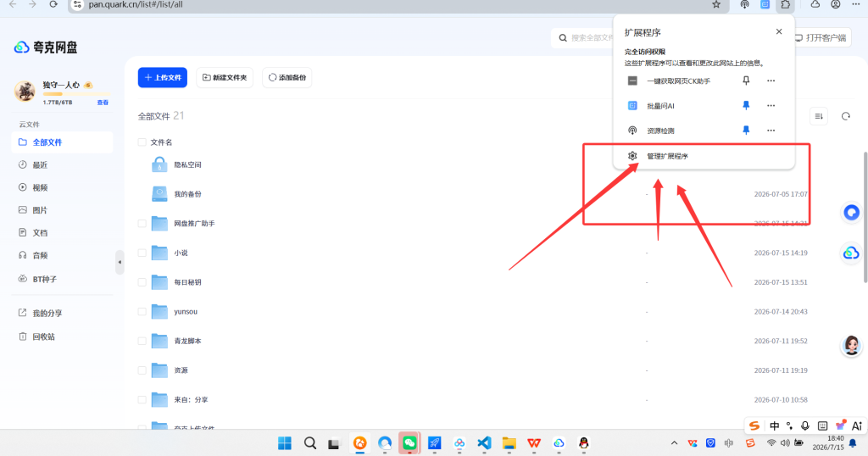This screenshot has height=456, width=868.
Task: Open WeChat from the taskbar
Action: [409, 442]
